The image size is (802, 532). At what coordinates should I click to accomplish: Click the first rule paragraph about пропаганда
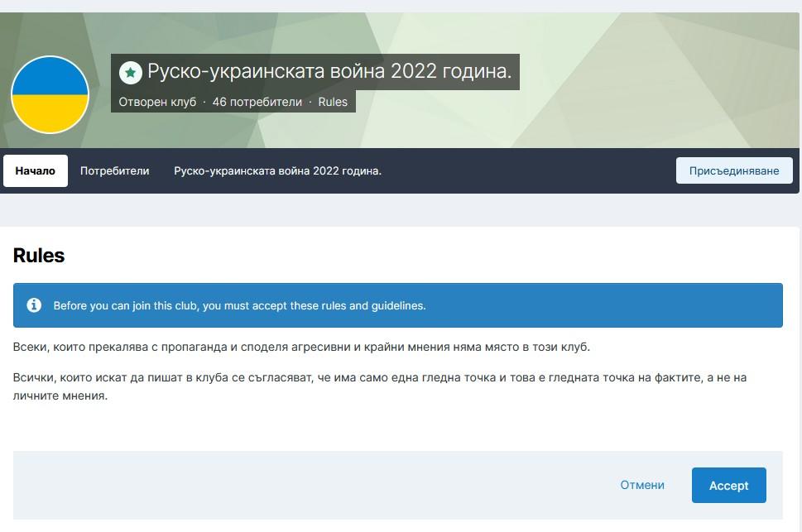(301, 347)
